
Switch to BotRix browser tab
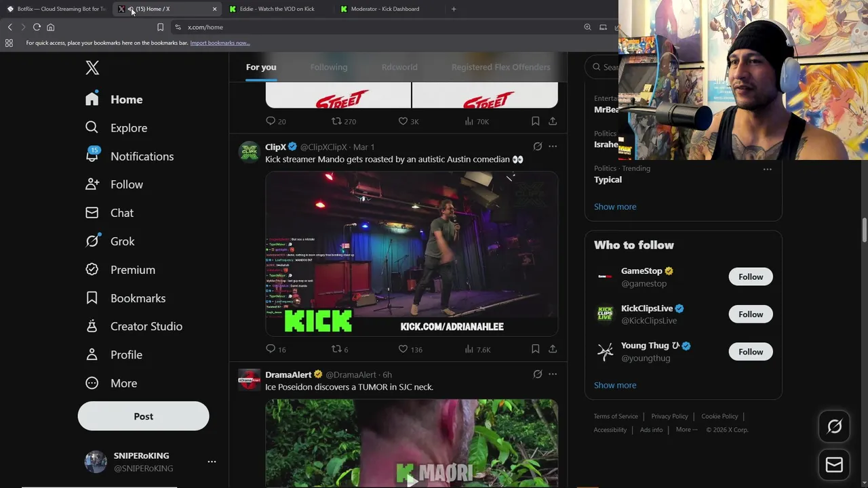(x=57, y=9)
